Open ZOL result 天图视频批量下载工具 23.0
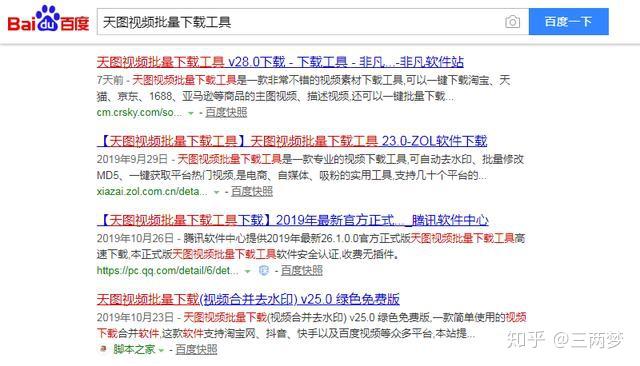 292,141
